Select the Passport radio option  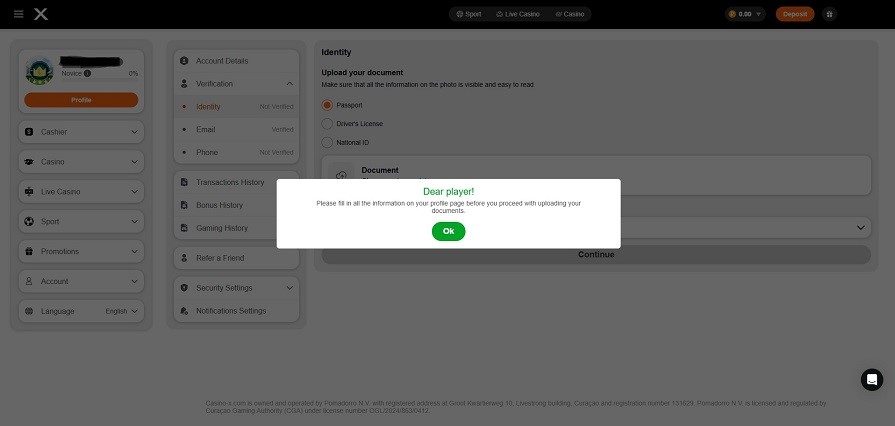coord(327,105)
